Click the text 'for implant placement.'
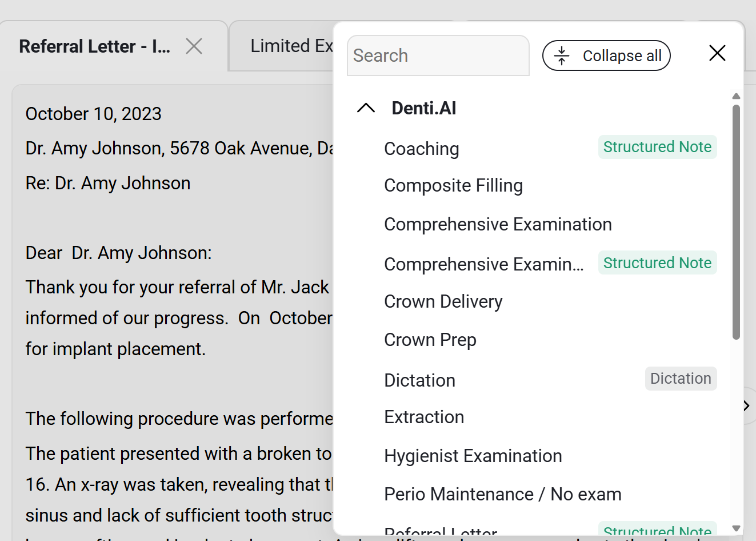 [115, 349]
